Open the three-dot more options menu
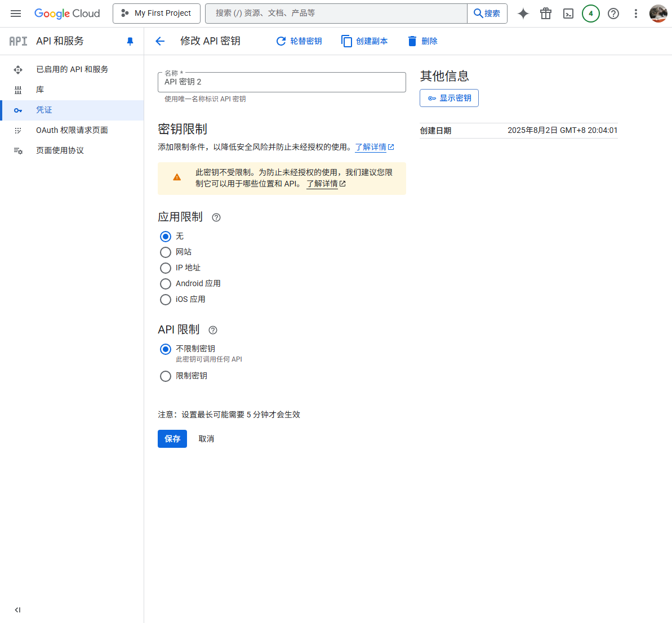The image size is (672, 623). pos(636,14)
